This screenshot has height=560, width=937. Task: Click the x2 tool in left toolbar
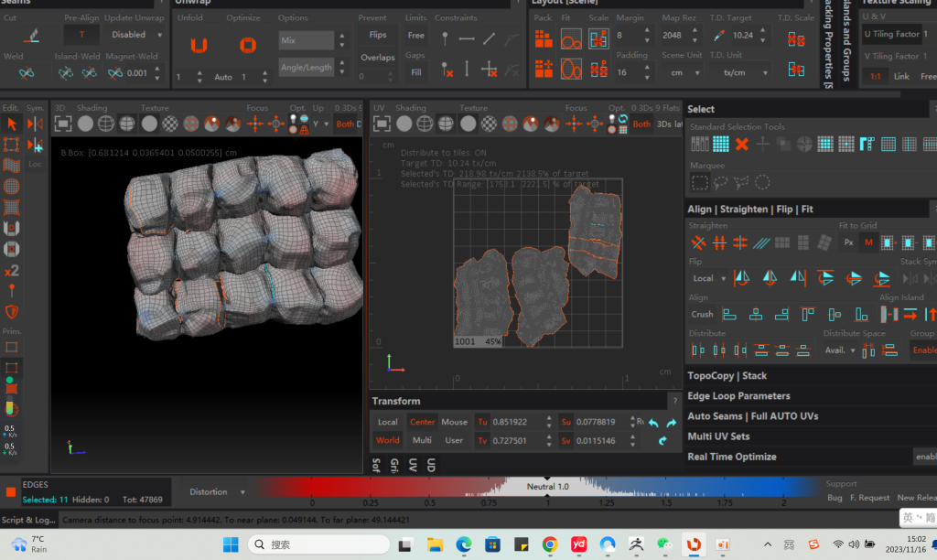(11, 271)
